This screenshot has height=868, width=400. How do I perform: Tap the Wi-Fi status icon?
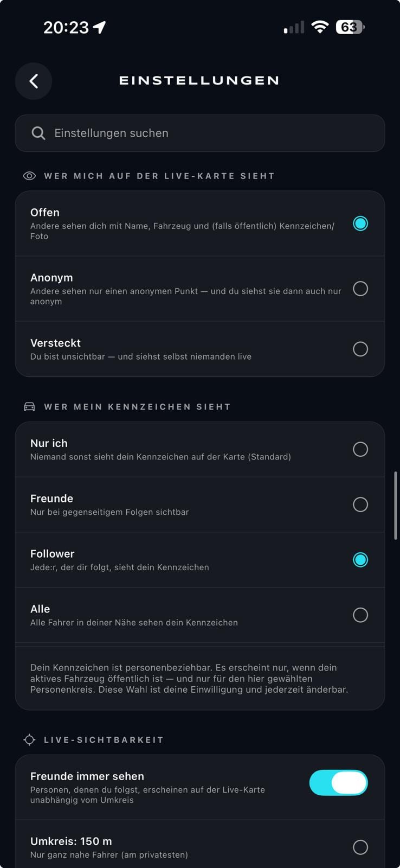pos(320,27)
